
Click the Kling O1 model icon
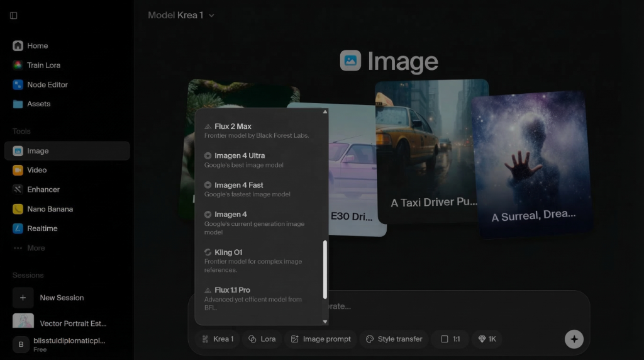[208, 252]
